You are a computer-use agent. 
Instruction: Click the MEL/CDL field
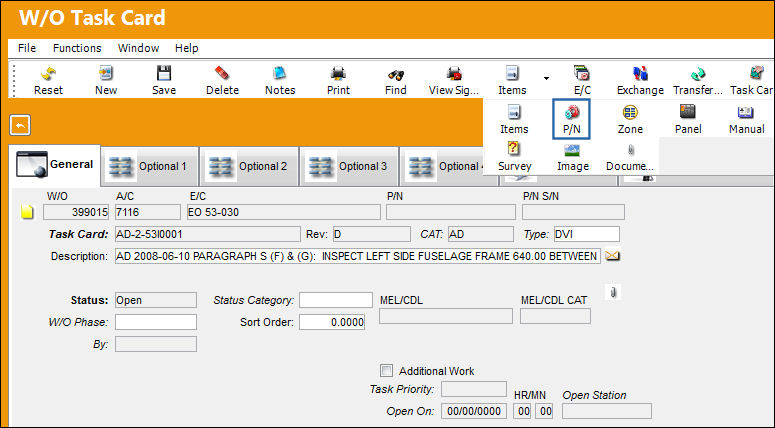(446, 316)
